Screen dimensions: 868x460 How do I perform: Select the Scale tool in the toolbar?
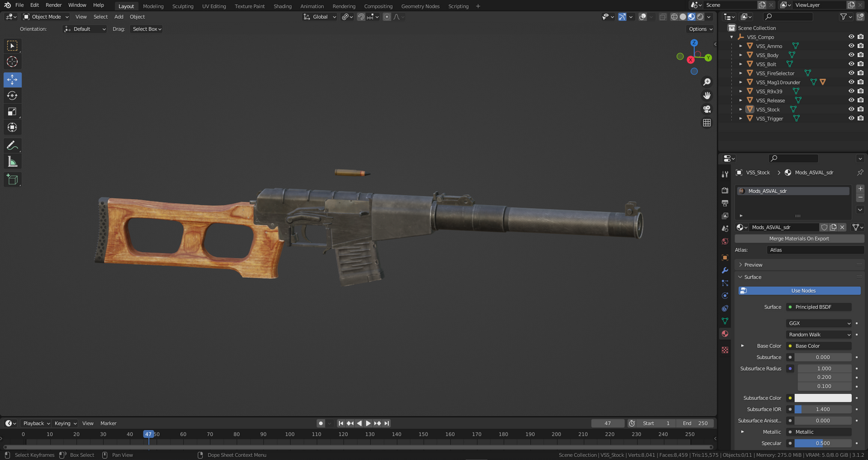pyautogui.click(x=12, y=111)
